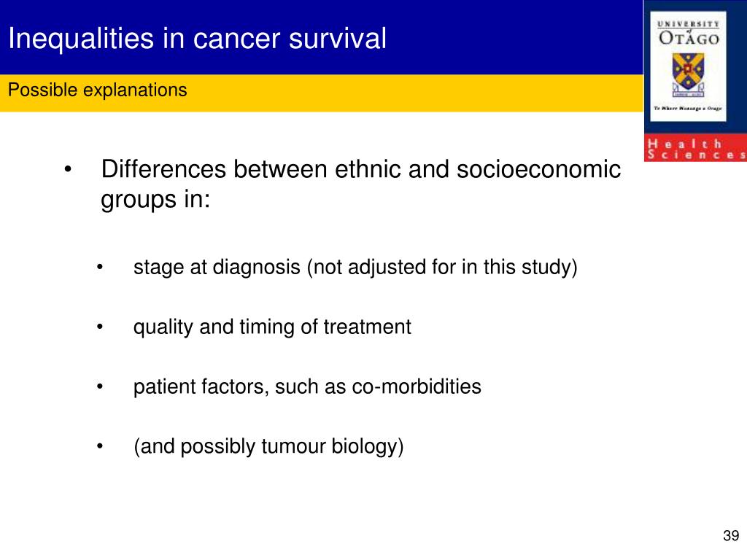Click the University of Otago crest logo
The height and width of the screenshot is (560, 747).
[688, 75]
